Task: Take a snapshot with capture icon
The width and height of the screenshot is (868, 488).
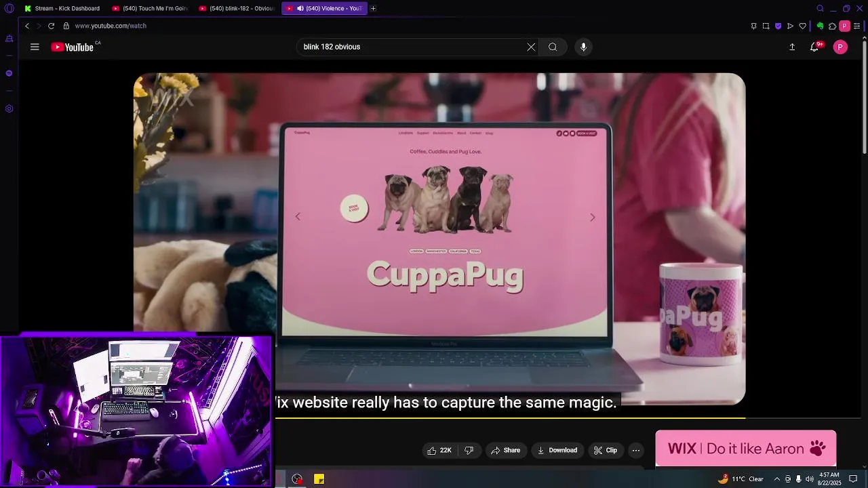Action: tap(766, 26)
